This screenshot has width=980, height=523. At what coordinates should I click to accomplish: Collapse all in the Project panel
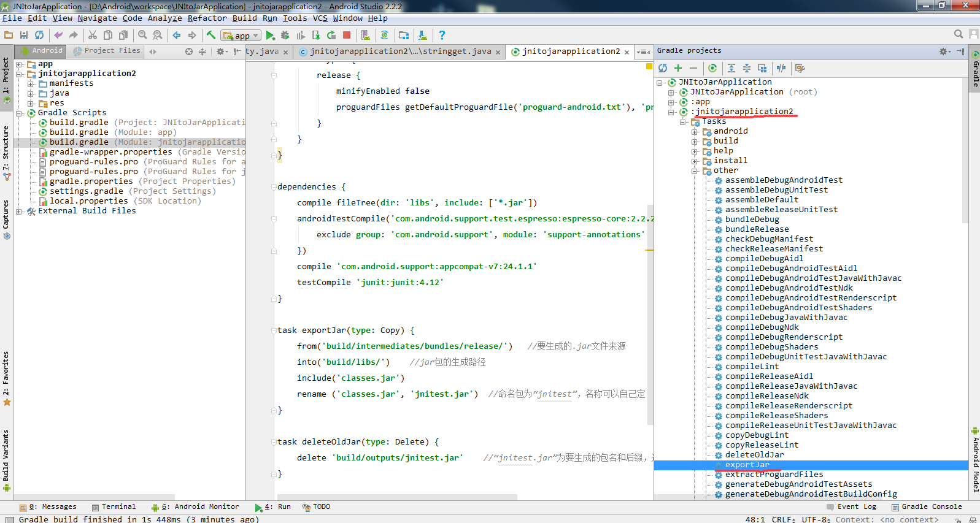click(202, 52)
